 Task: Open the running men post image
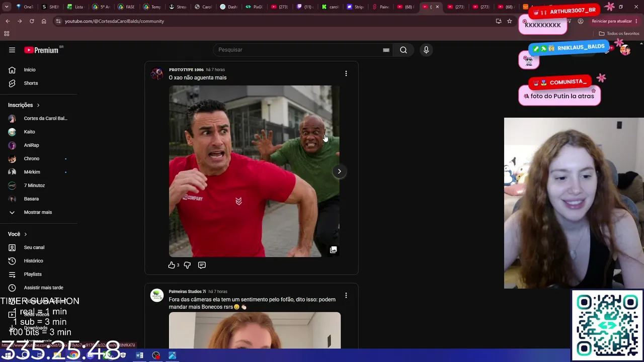254,171
